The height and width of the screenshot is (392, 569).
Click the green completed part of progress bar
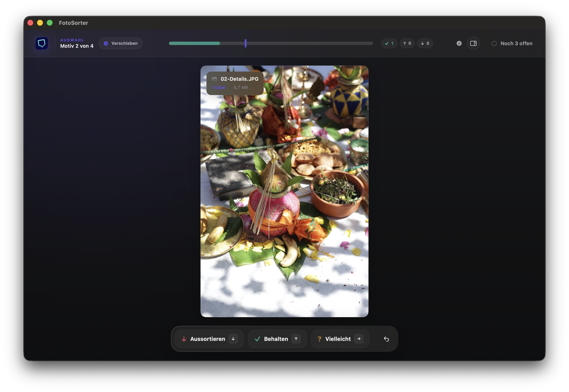[194, 43]
